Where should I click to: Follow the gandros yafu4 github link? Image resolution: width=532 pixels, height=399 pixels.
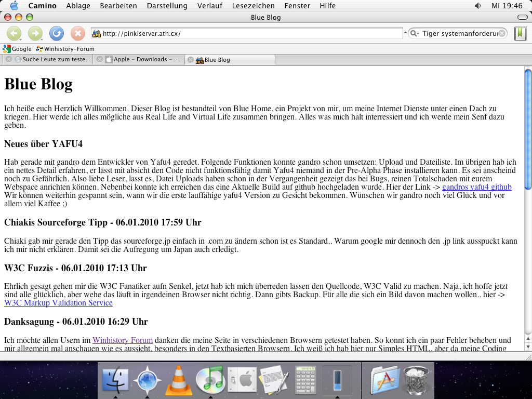point(476,187)
